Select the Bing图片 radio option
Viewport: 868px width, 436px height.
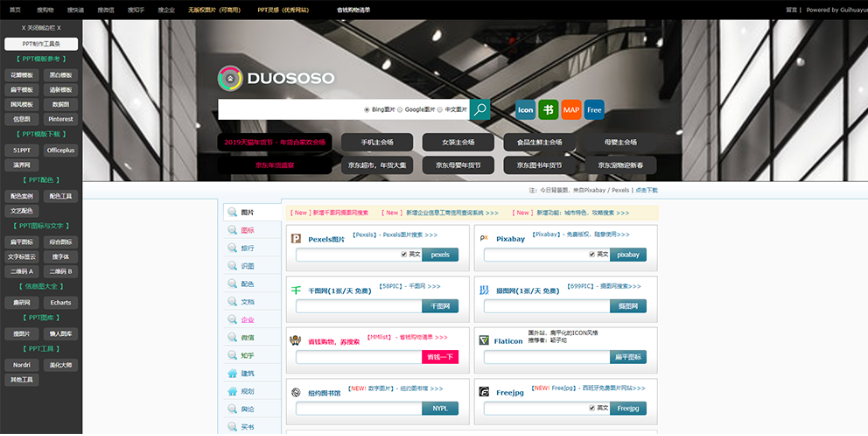tap(367, 110)
